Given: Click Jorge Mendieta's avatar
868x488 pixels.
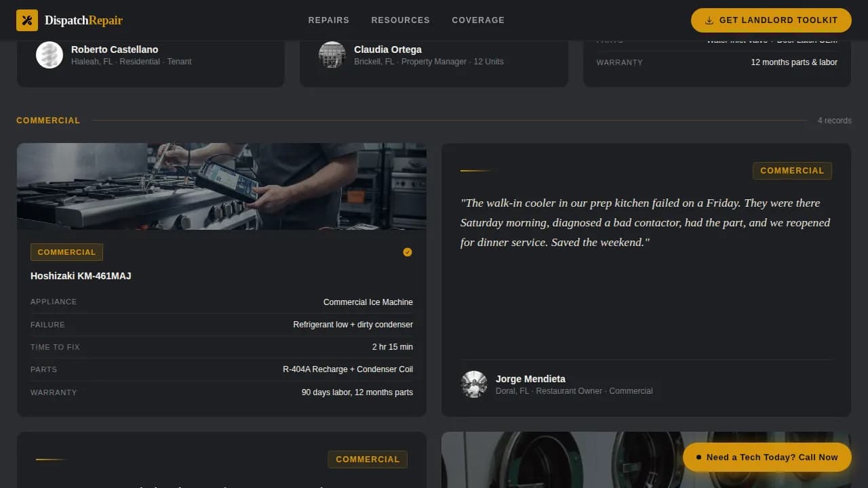Looking at the screenshot, I should point(474,384).
